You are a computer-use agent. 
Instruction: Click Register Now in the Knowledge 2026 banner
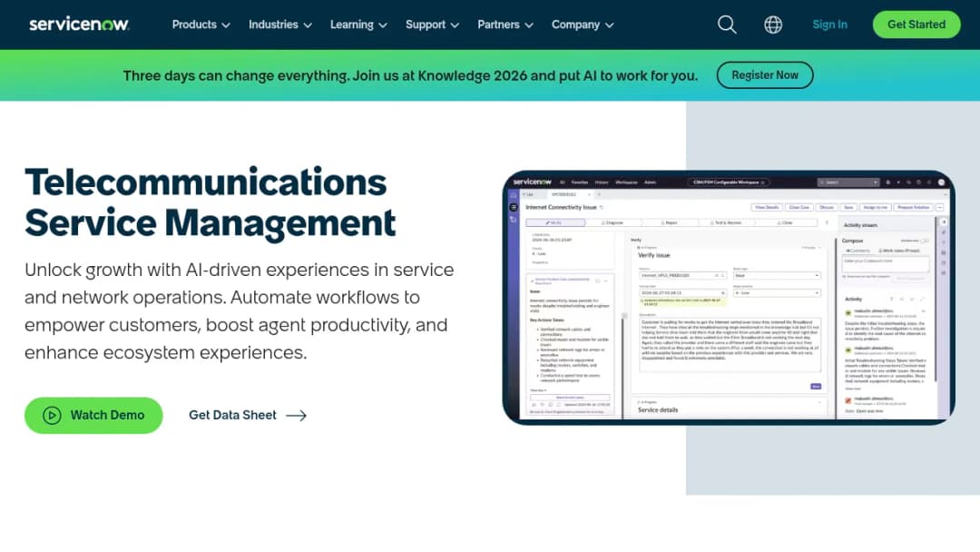coord(765,75)
